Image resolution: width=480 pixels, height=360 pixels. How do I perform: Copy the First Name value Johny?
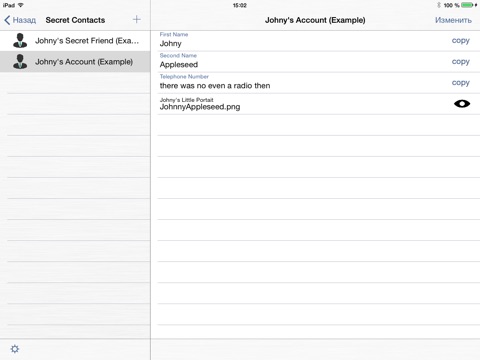(461, 41)
